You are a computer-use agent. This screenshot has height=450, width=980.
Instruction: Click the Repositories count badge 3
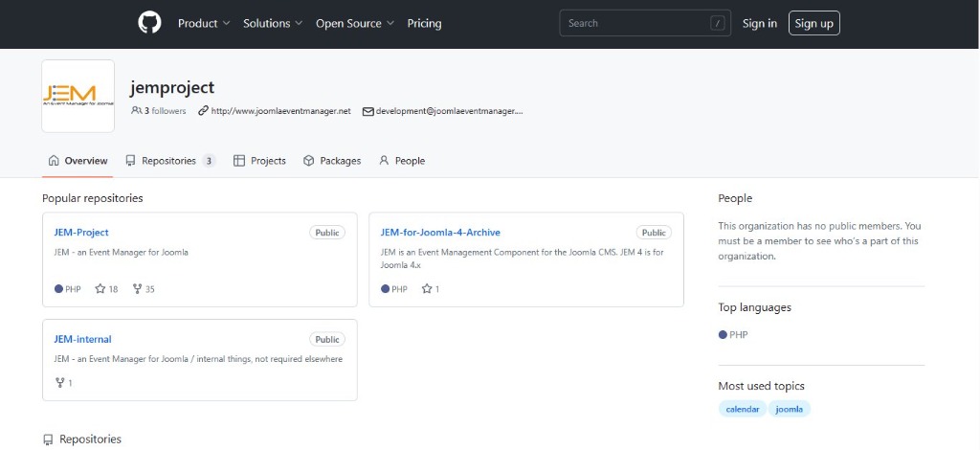pos(209,161)
